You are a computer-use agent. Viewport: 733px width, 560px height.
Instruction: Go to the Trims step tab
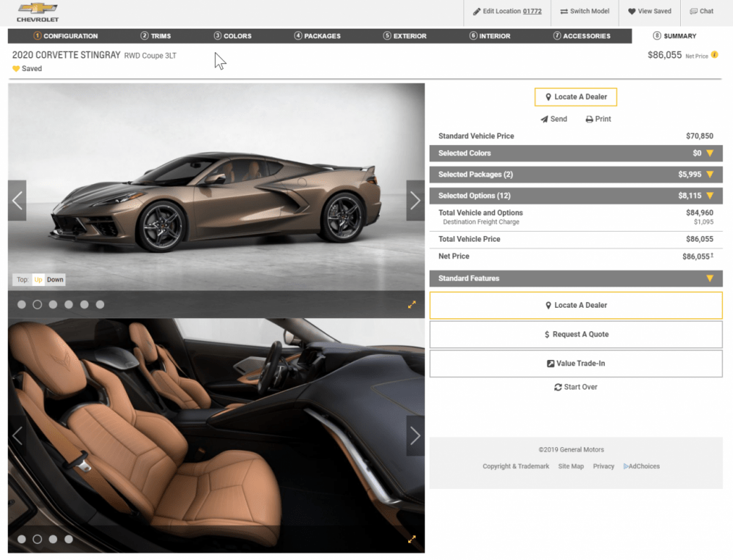pos(155,36)
